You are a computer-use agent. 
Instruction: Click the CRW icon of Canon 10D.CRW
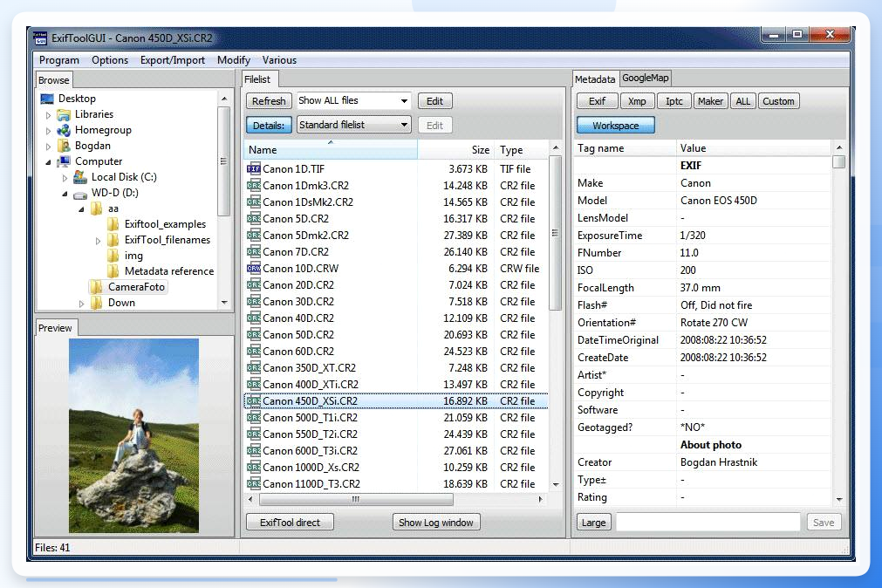pos(254,269)
